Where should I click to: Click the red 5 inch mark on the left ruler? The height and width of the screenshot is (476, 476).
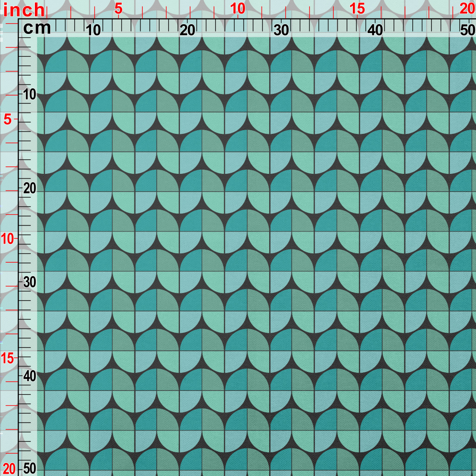[8, 119]
